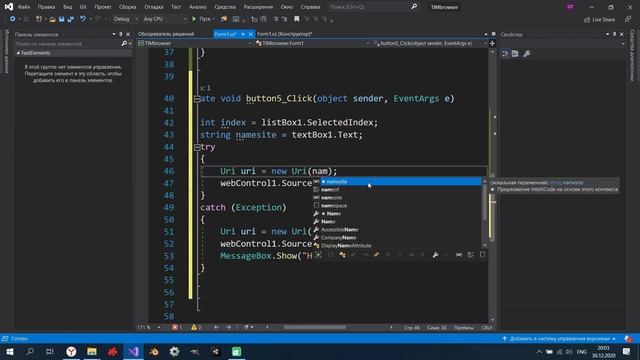Select namespace suggestion in IntelliSense list
This screenshot has height=360, width=640.
click(x=397, y=206)
